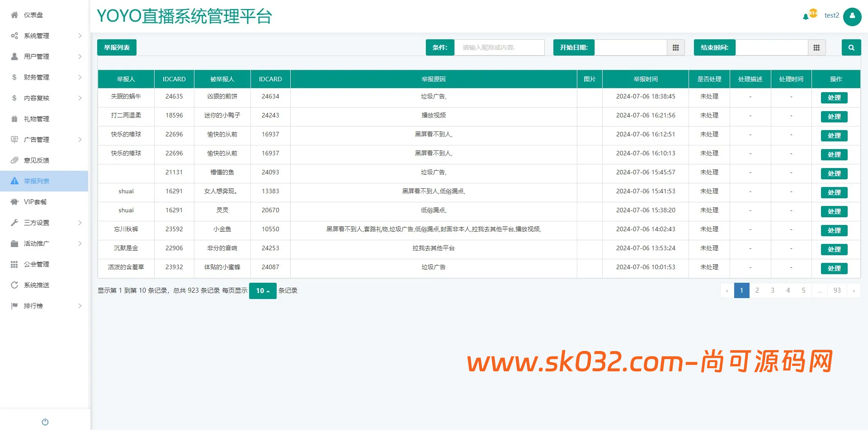Focus the nickname or content search field
The height and width of the screenshot is (430, 868).
point(499,47)
